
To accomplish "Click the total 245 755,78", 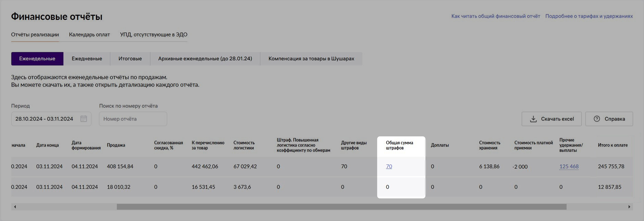I will pyautogui.click(x=611, y=167).
